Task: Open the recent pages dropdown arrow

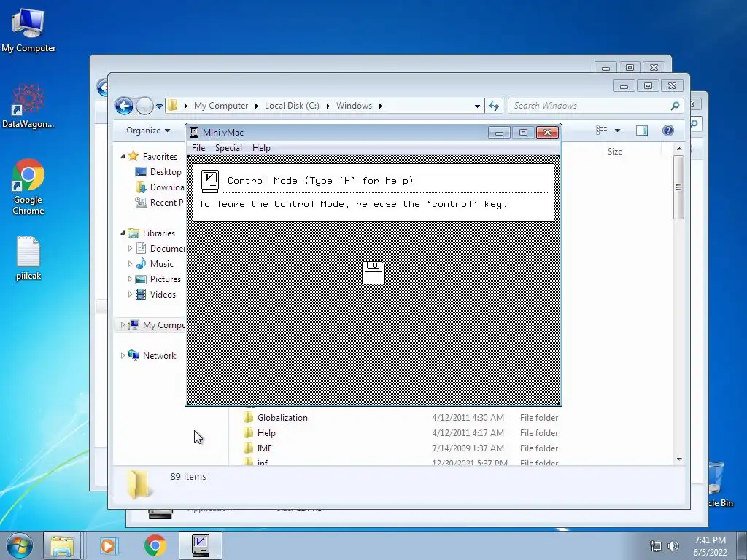Action: 159,106
